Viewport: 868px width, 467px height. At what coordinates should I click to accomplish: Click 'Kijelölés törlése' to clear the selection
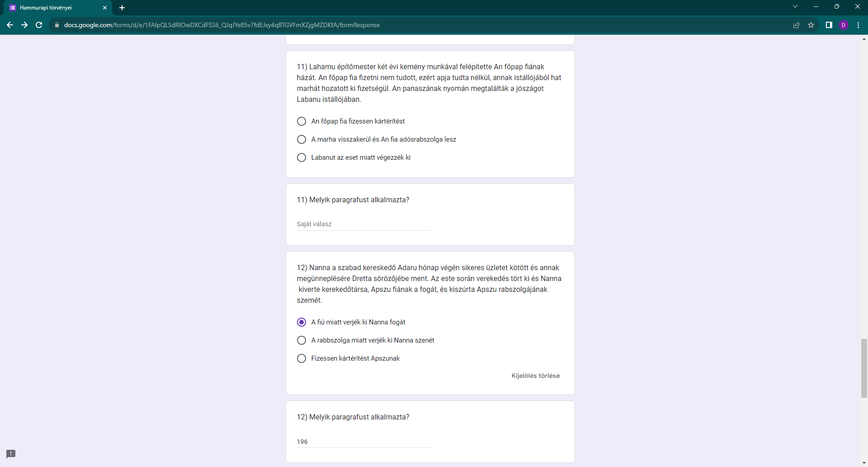[535, 376]
